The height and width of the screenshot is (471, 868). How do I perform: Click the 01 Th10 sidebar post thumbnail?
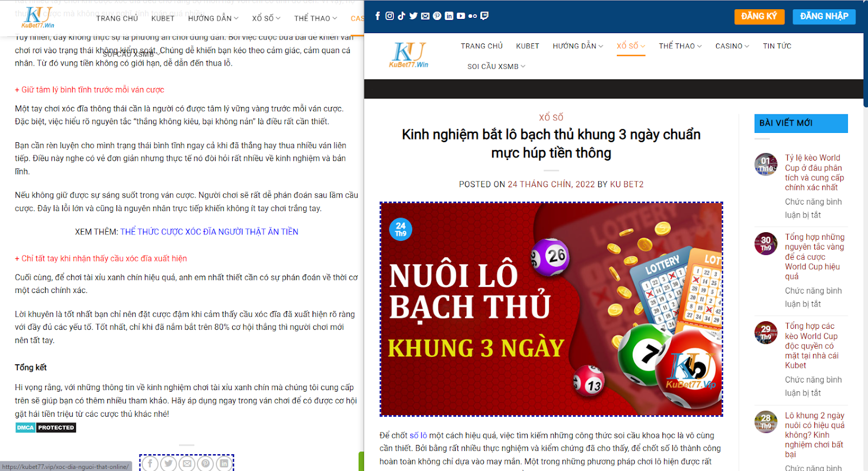(x=766, y=164)
